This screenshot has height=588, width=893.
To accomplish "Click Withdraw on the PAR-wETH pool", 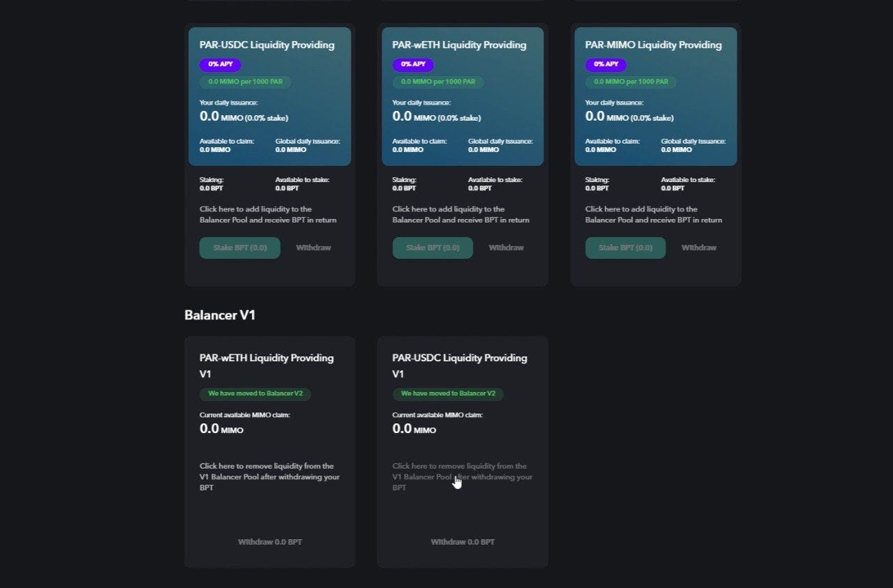I will click(x=506, y=247).
